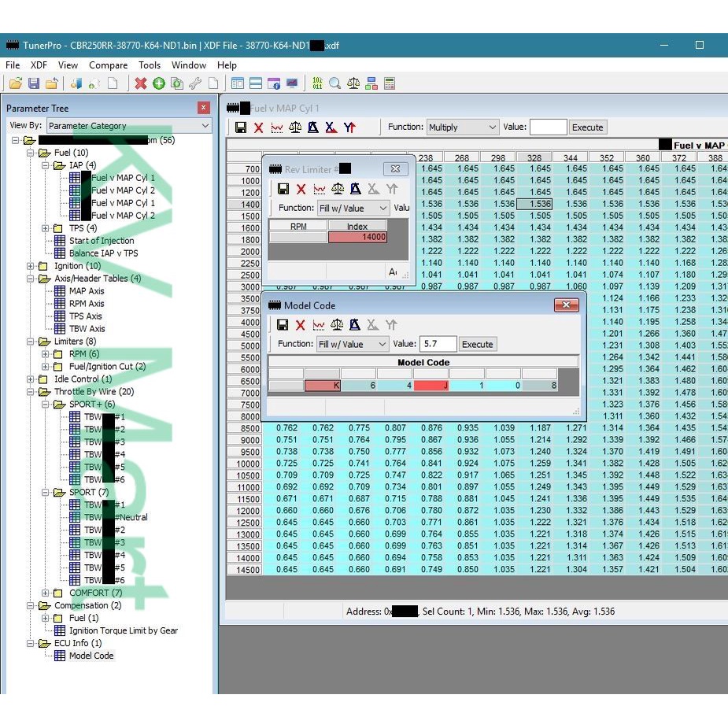The image size is (728, 728).
Task: Select the Model Code item in the tree
Action: pyautogui.click(x=91, y=656)
